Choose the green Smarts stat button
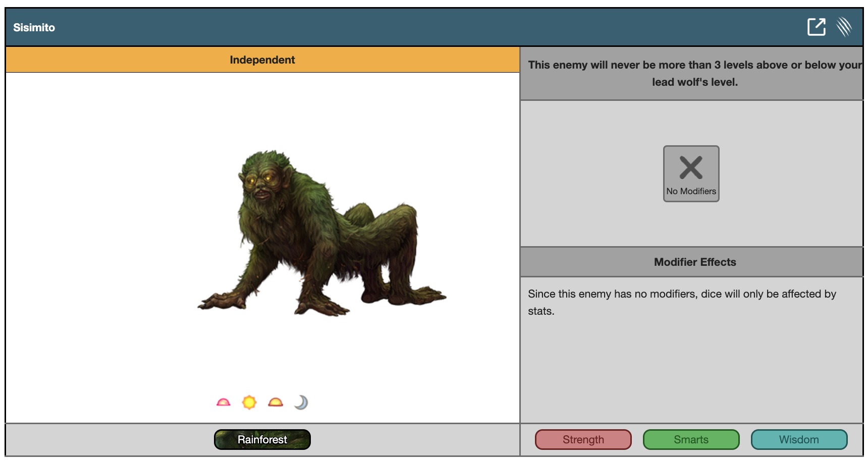This screenshot has height=463, width=868. pyautogui.click(x=691, y=439)
